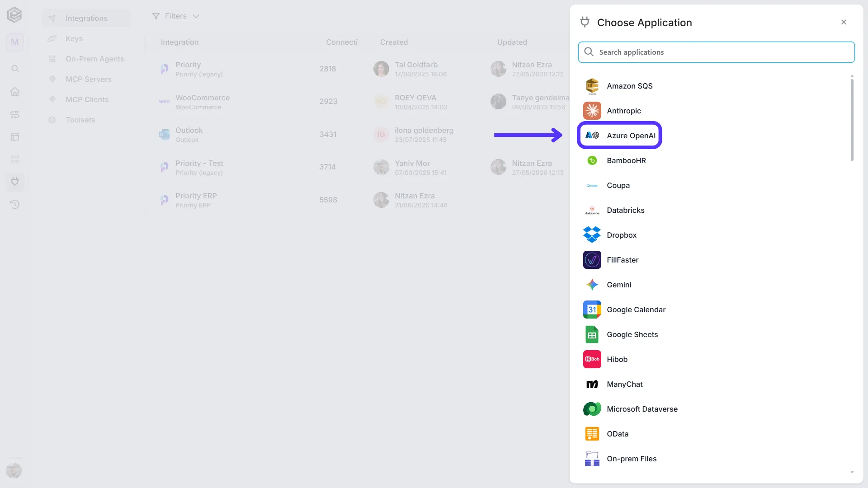868x488 pixels.
Task: Click the Integration column header
Action: pos(179,42)
